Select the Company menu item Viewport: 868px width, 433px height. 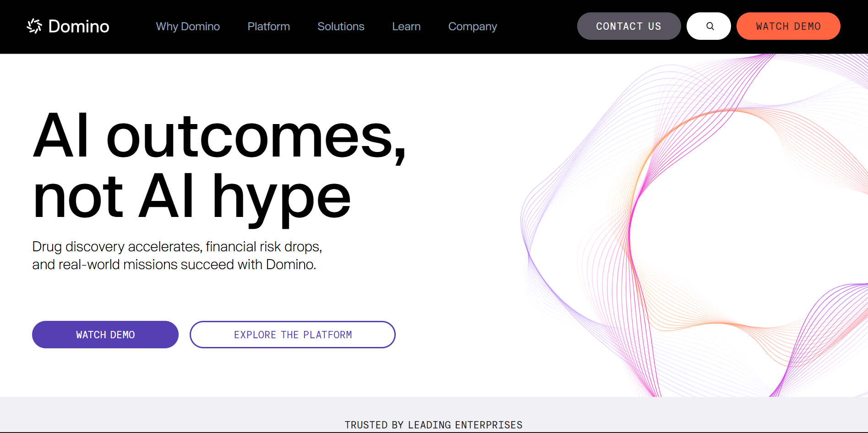click(472, 27)
